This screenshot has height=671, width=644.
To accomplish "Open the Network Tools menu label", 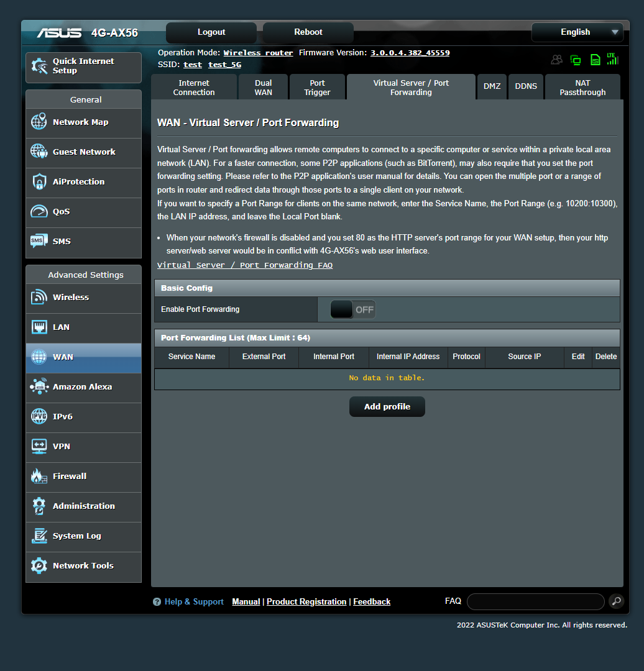I will click(x=83, y=565).
